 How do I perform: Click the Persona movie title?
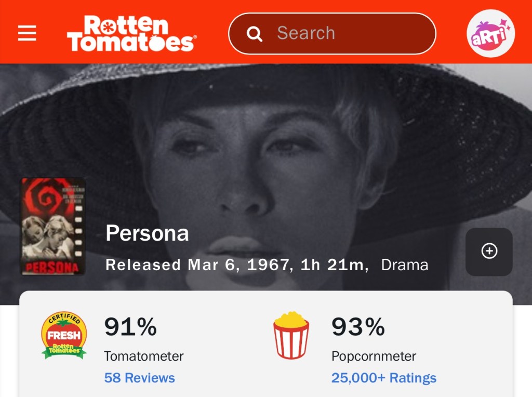147,233
